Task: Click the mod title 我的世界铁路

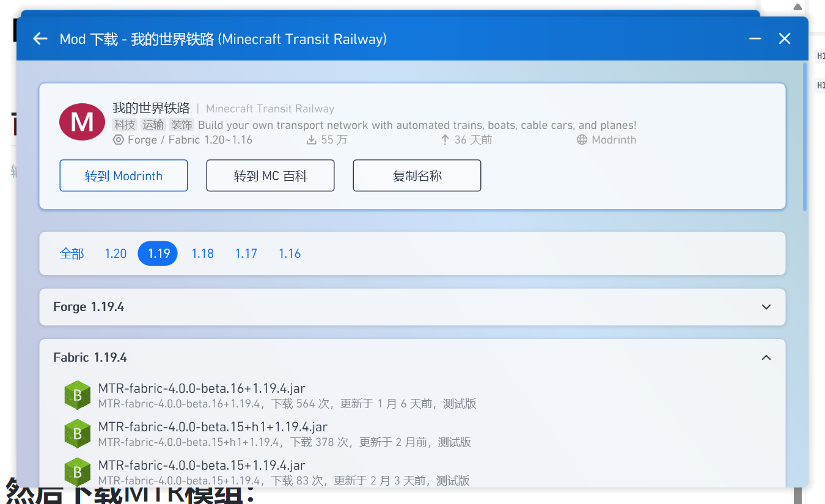Action: [151, 108]
